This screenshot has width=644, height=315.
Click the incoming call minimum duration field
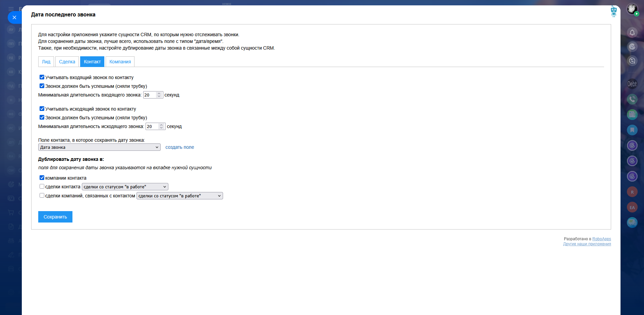(150, 95)
